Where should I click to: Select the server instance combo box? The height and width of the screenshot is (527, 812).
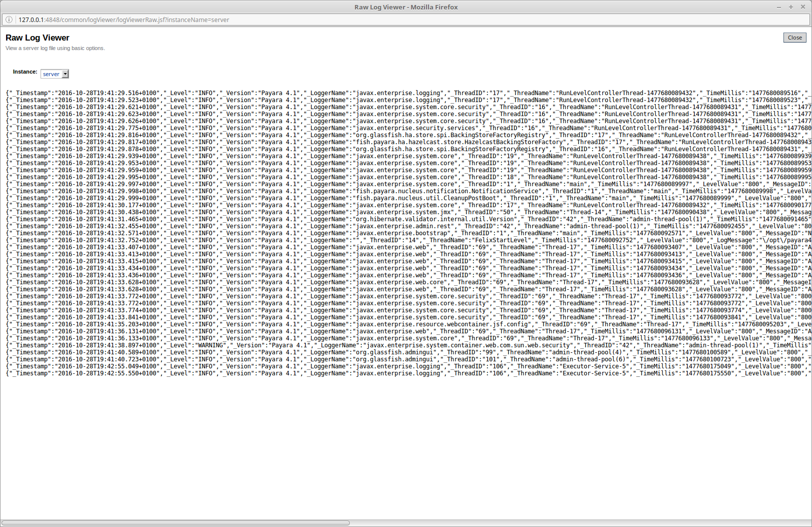click(53, 74)
